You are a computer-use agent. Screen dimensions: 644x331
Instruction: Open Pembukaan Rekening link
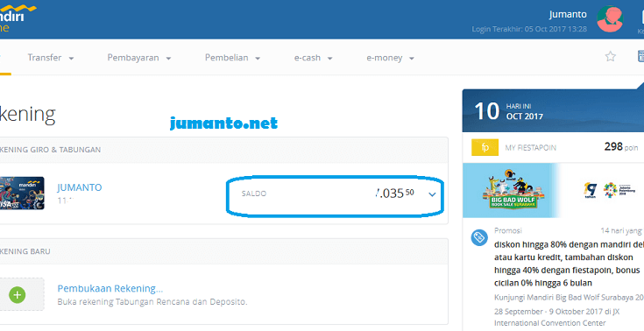pos(110,288)
